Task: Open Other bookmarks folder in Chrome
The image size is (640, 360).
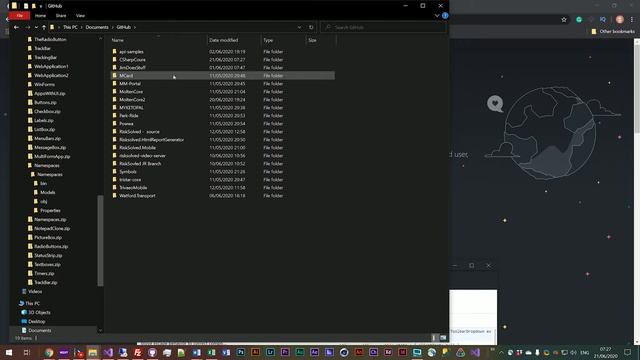Action: (x=613, y=31)
